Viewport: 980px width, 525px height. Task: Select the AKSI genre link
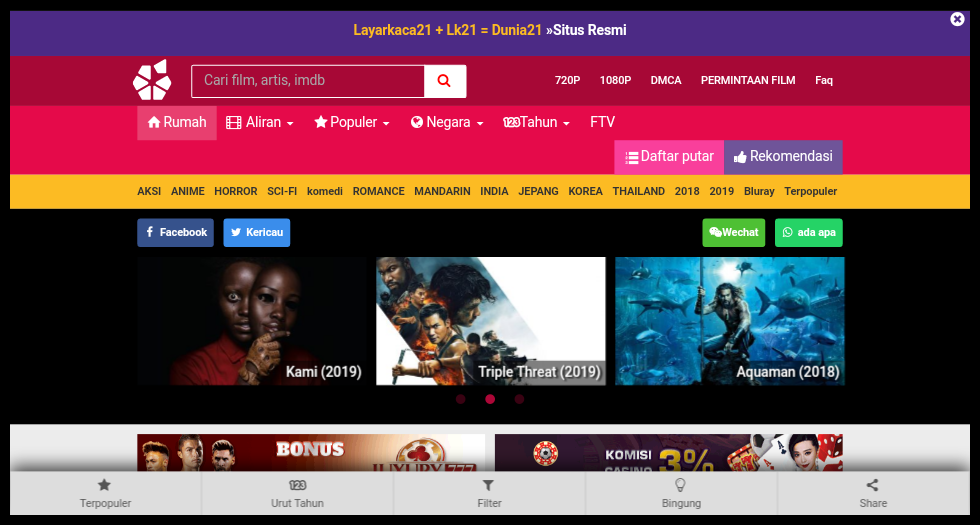pyautogui.click(x=149, y=191)
